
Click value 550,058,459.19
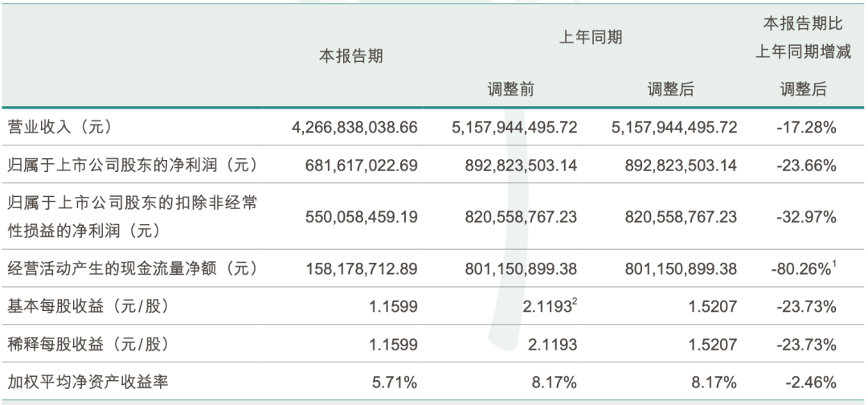362,218
